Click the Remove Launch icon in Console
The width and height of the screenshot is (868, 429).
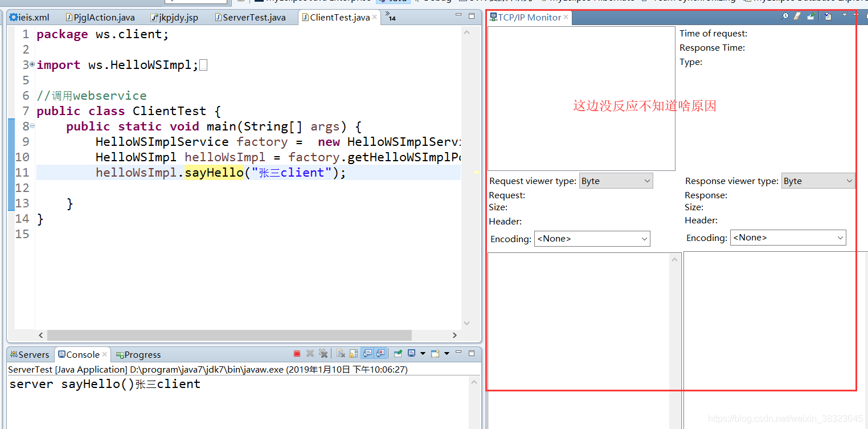tap(310, 354)
